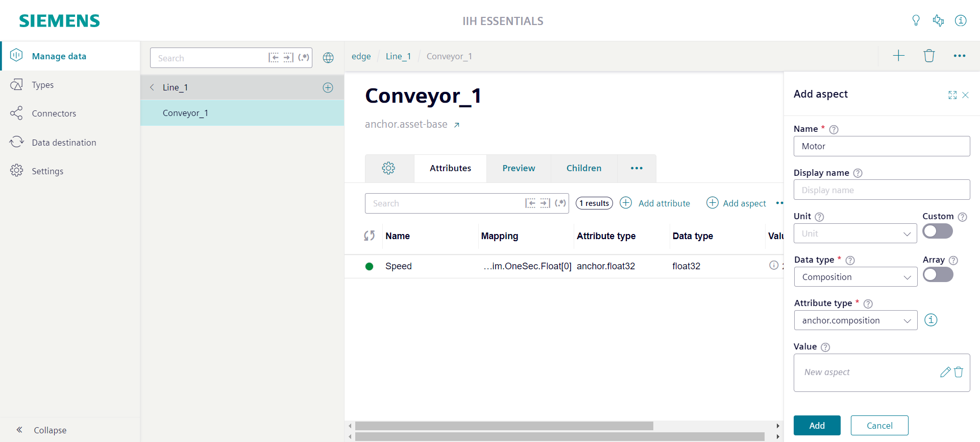Delete the New aspect value with trash icon

pos(959,372)
